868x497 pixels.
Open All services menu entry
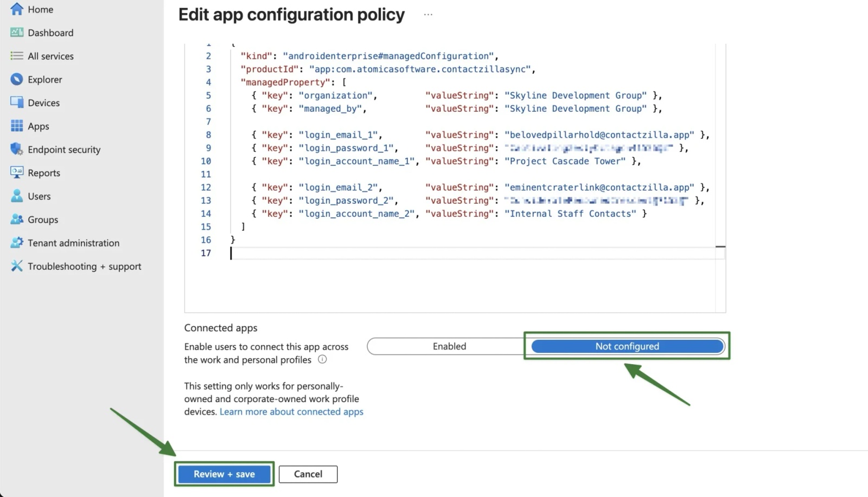[50, 56]
